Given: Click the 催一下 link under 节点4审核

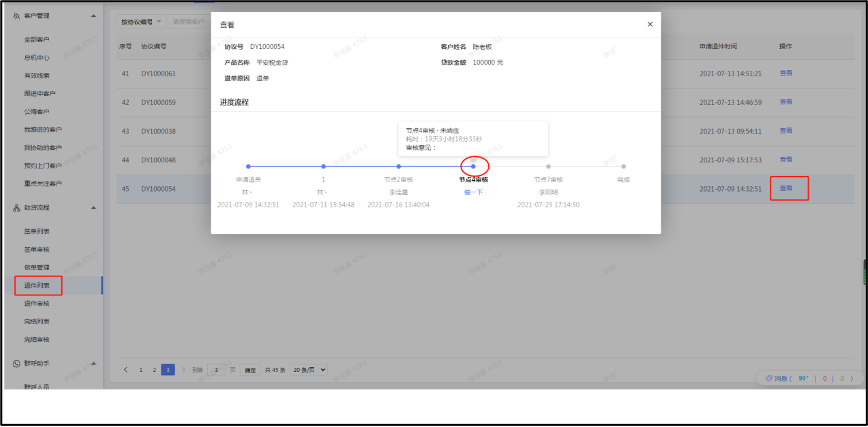Looking at the screenshot, I should (x=473, y=192).
